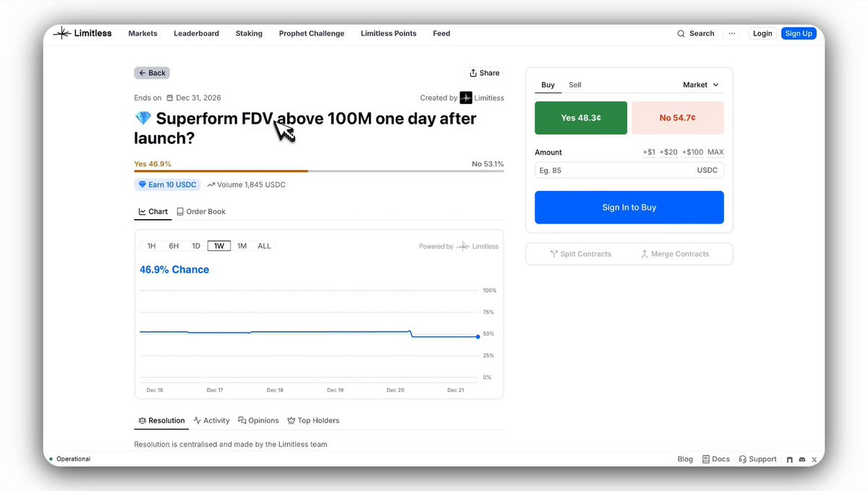Viewport: 868px width, 491px height.
Task: Switch to the Chart tab
Action: point(153,212)
